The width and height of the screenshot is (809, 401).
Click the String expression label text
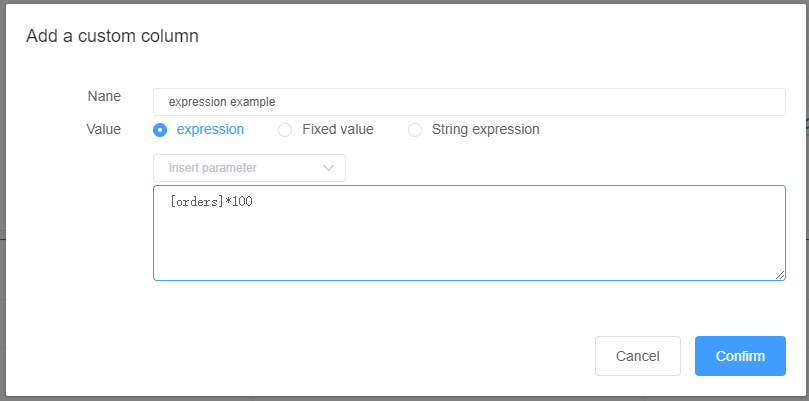486,129
